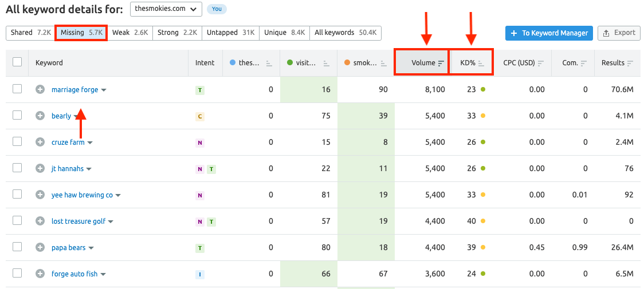Click plus icon beside marriage forge
Image resolution: width=644 pixels, height=289 pixels.
tap(40, 89)
